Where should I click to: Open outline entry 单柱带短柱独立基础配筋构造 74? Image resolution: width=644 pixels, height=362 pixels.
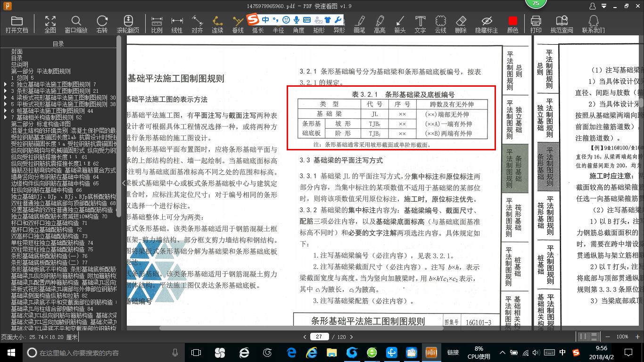(52, 243)
